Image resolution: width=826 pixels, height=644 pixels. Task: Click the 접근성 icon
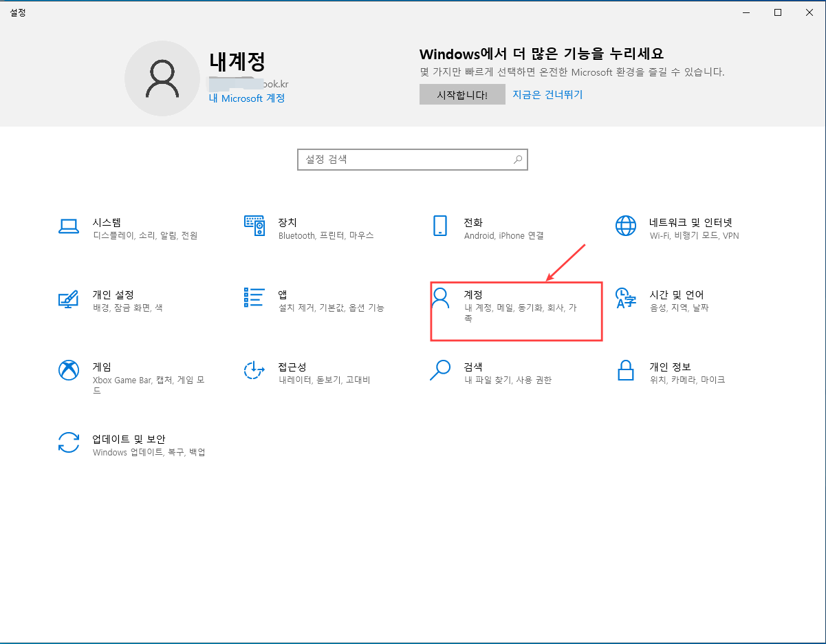(x=254, y=370)
